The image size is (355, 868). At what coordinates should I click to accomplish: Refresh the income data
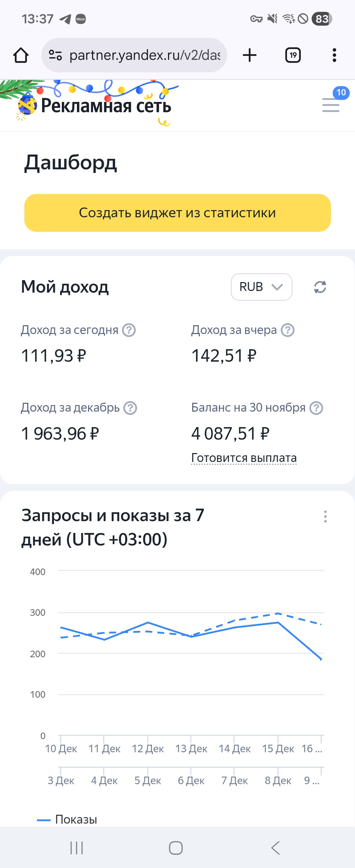tap(320, 287)
